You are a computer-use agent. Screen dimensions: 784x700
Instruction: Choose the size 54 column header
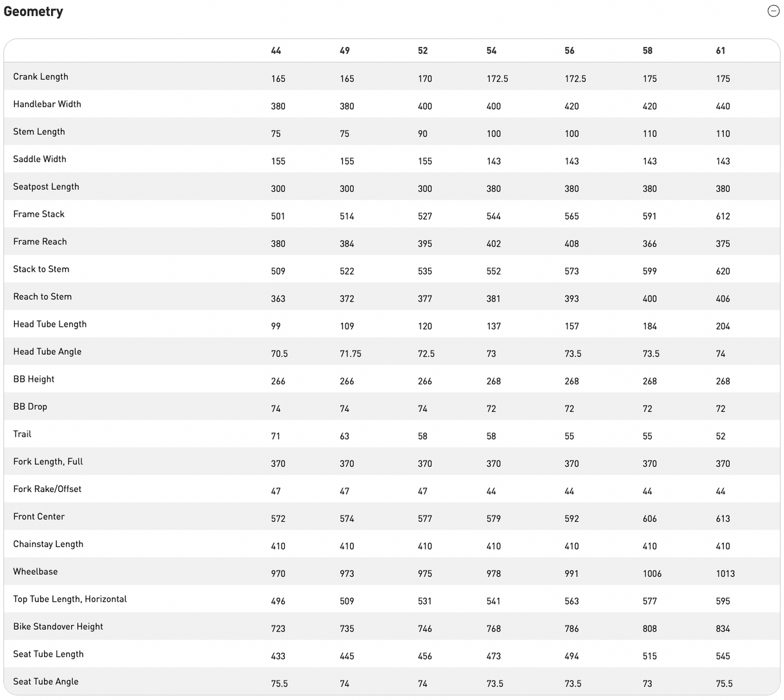pyautogui.click(x=491, y=50)
